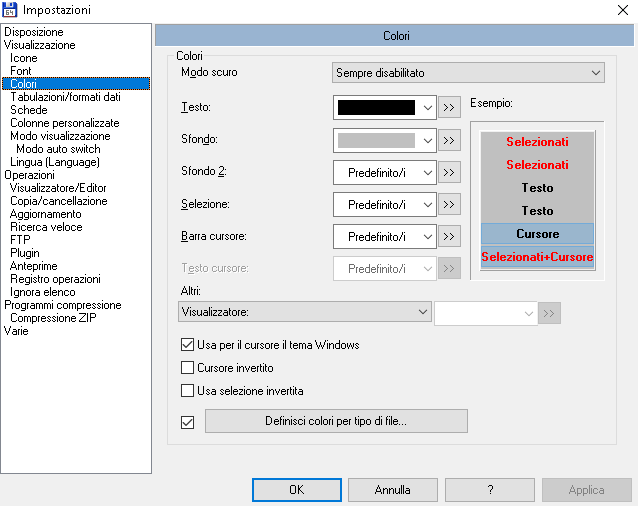Open the Selezione color dropdown
Viewport: 638px width, 506px height.
[385, 205]
